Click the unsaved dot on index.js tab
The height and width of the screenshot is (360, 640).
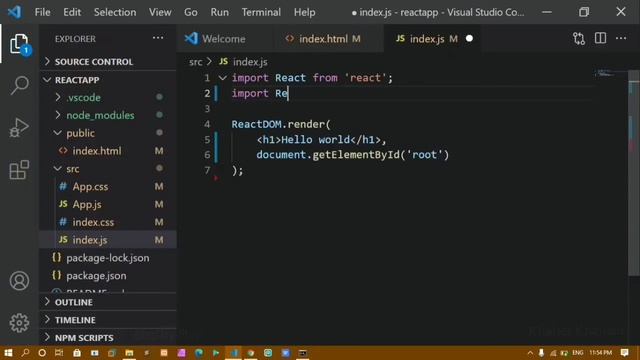469,38
